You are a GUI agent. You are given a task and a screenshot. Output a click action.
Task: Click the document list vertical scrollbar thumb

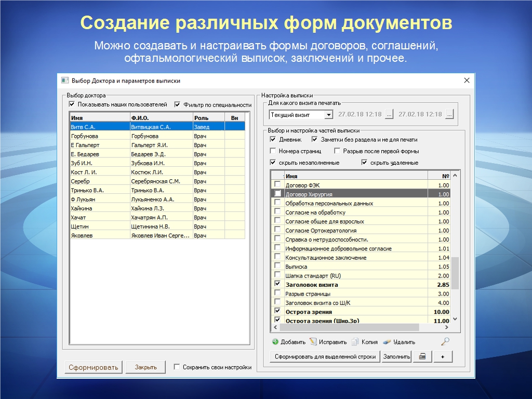pyautogui.click(x=455, y=273)
